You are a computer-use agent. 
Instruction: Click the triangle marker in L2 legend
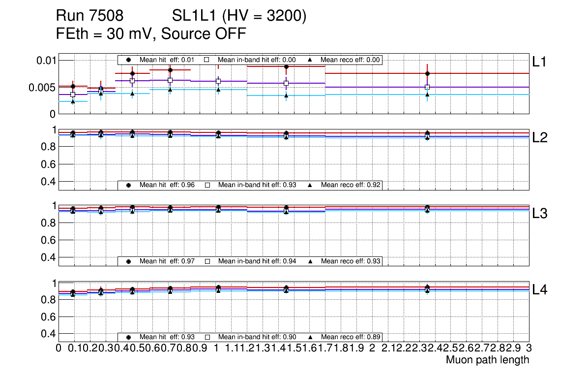(310, 185)
